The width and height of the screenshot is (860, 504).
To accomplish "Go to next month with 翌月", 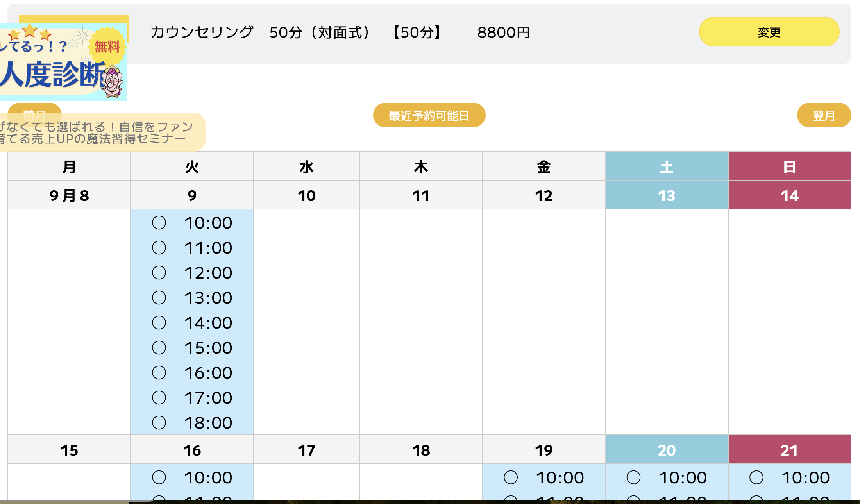I will click(x=824, y=116).
